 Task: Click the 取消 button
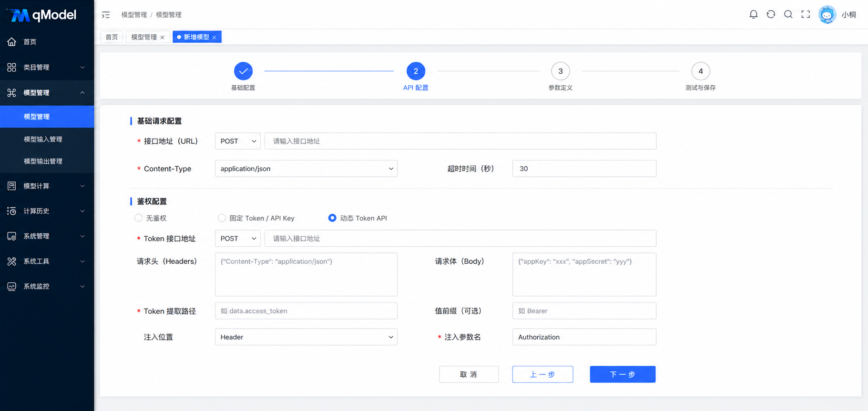(x=469, y=374)
